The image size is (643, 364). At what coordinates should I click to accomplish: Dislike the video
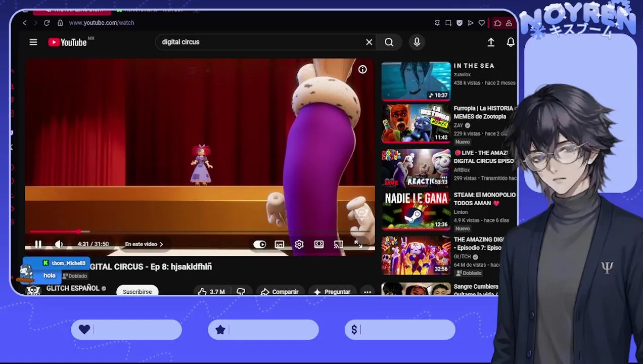click(241, 292)
